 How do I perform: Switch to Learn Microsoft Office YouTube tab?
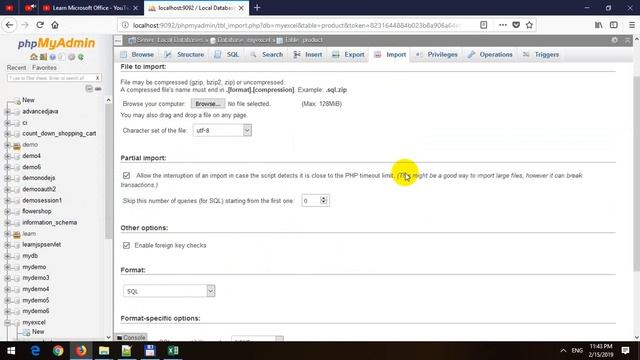90,8
